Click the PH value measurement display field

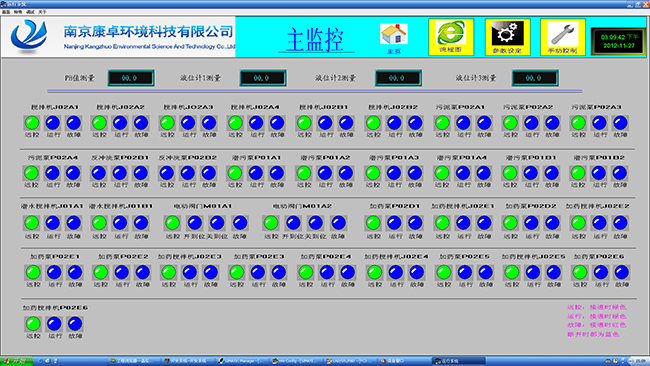click(x=131, y=78)
